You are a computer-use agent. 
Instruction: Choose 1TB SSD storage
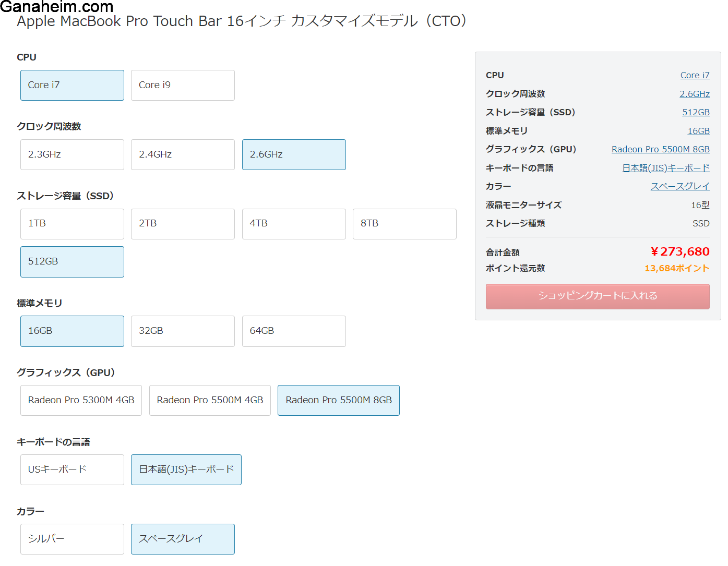point(72,224)
